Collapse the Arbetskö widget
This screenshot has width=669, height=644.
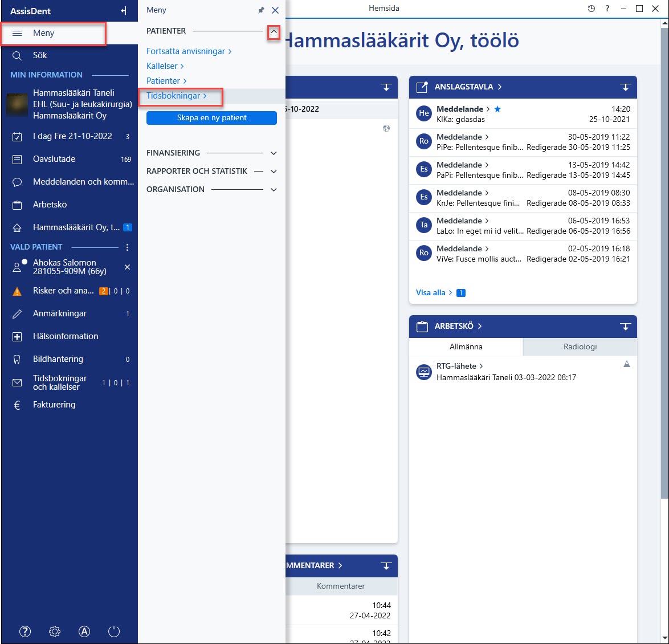click(x=626, y=327)
